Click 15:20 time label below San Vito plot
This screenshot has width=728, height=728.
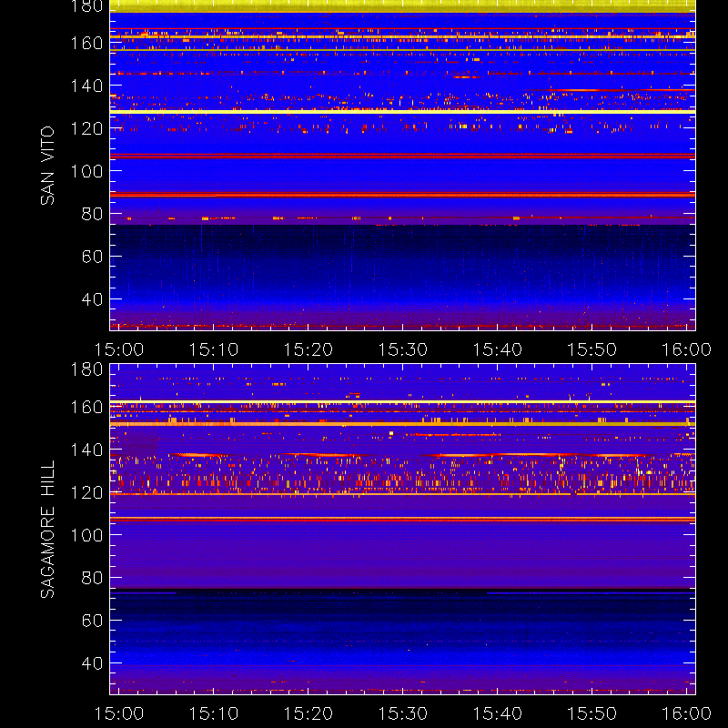pos(308,349)
